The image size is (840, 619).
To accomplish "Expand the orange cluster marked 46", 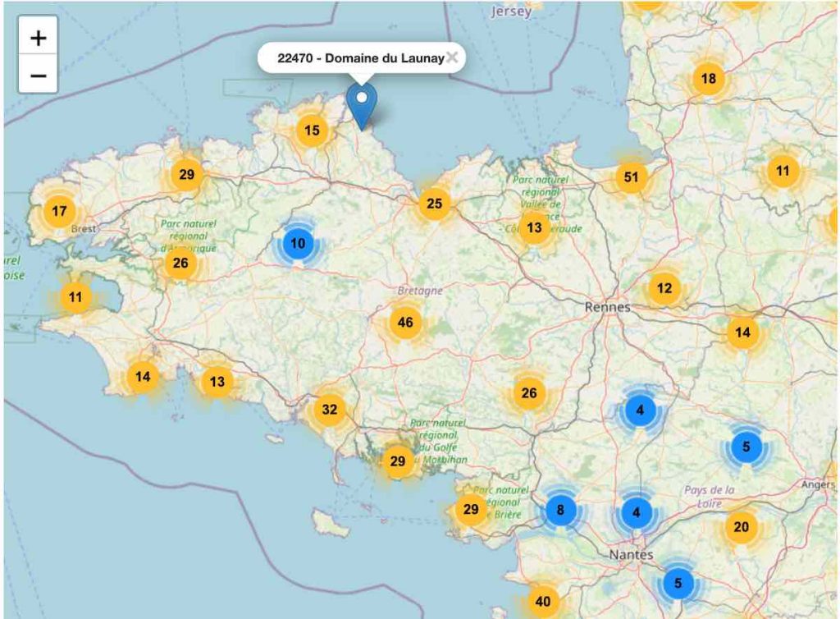I will coord(405,323).
